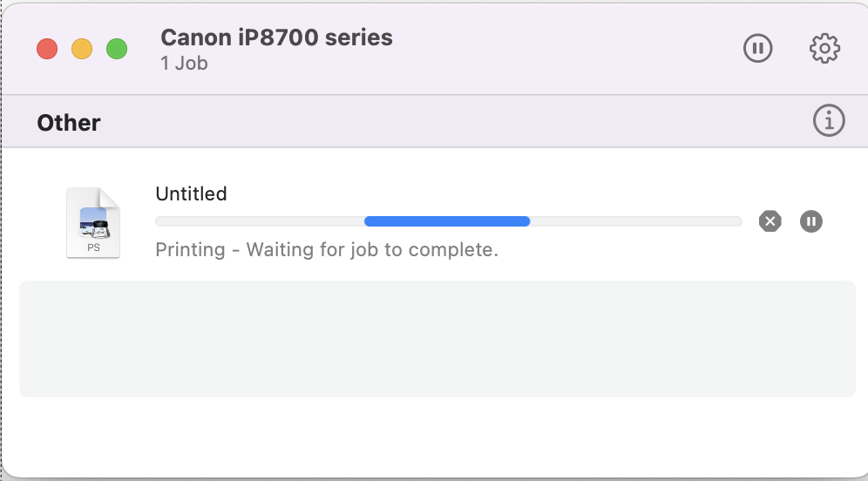Pause the Canon iP8700 printer queue
This screenshot has width=868, height=481.
757,49
